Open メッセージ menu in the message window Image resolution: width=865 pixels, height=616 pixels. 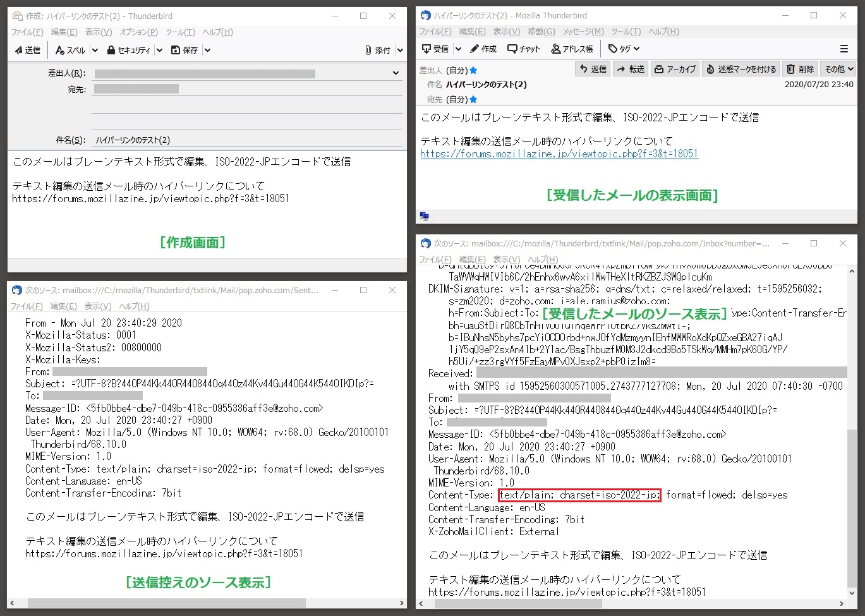(583, 32)
